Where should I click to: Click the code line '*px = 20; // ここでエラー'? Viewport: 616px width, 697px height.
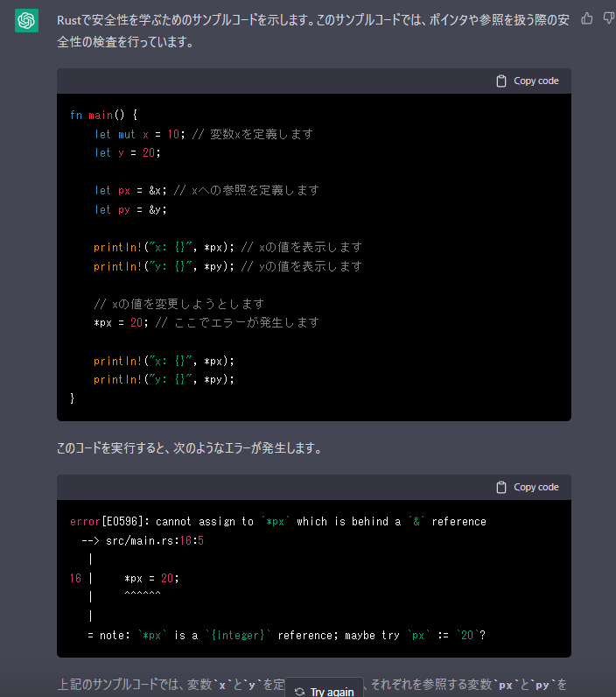[206, 323]
